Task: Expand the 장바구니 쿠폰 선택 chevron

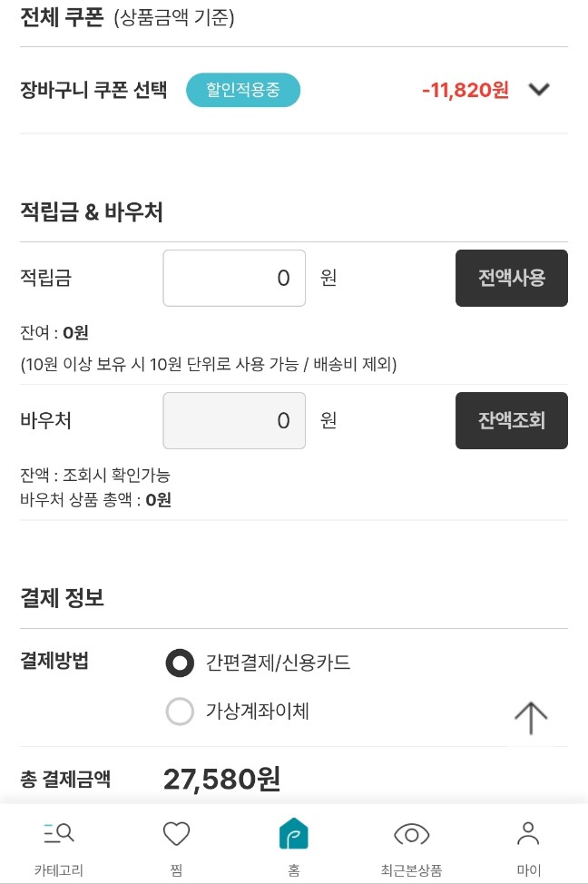Action: 539,90
